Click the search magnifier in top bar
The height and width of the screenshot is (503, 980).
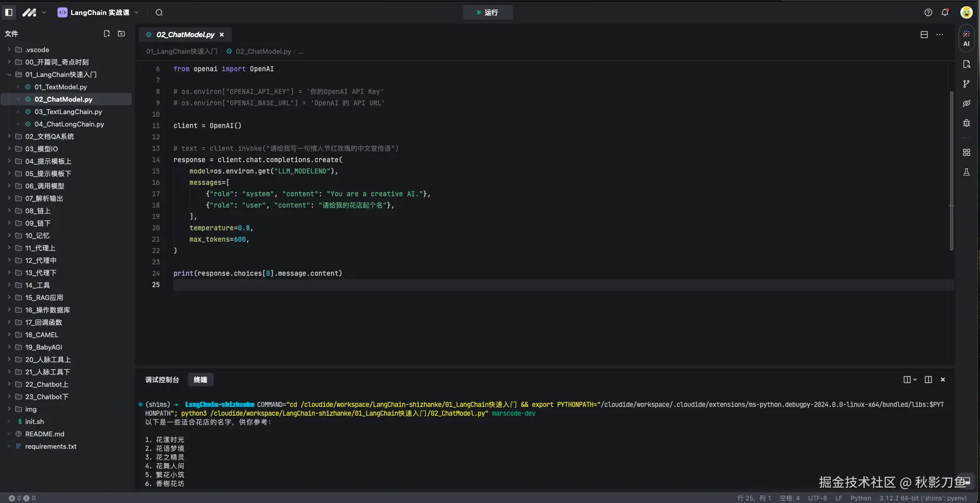pyautogui.click(x=159, y=12)
